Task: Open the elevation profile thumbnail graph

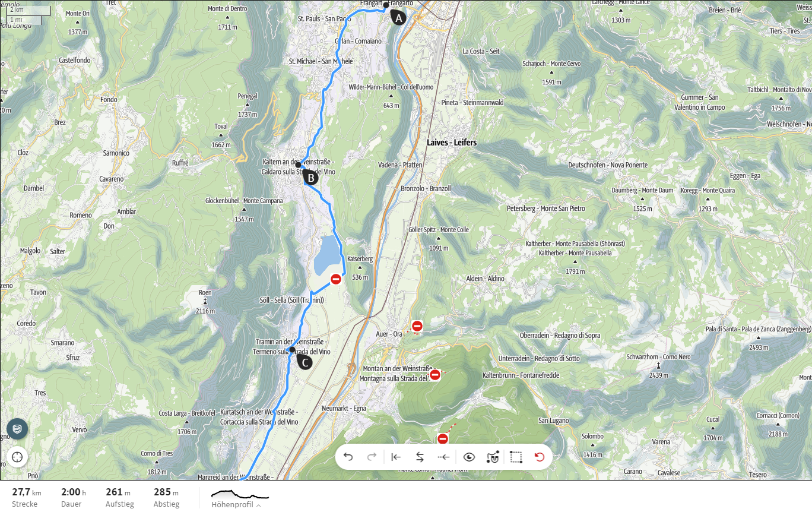Action: 240,494
